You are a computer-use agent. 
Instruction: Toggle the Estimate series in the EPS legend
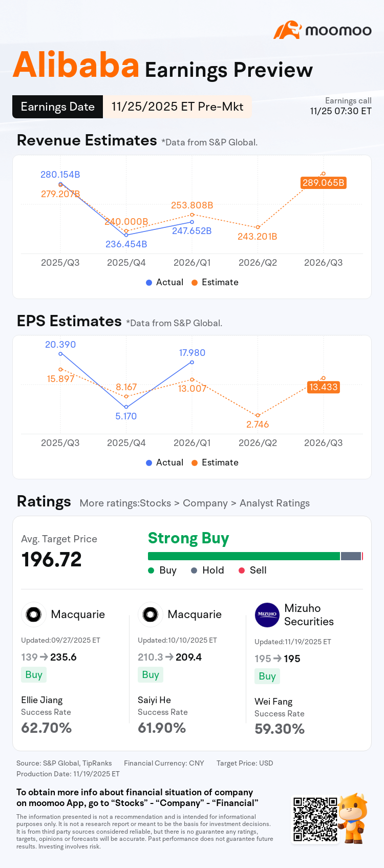pyautogui.click(x=215, y=462)
